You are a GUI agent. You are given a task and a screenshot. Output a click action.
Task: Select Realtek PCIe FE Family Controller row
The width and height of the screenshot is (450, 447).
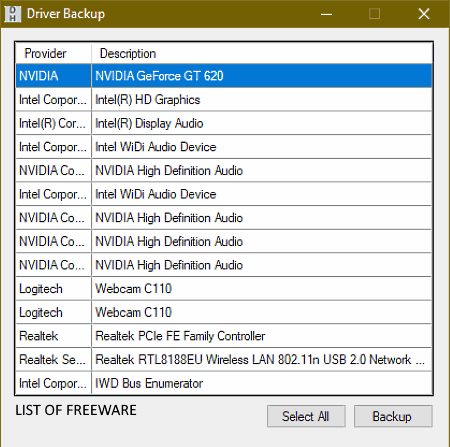tap(224, 336)
